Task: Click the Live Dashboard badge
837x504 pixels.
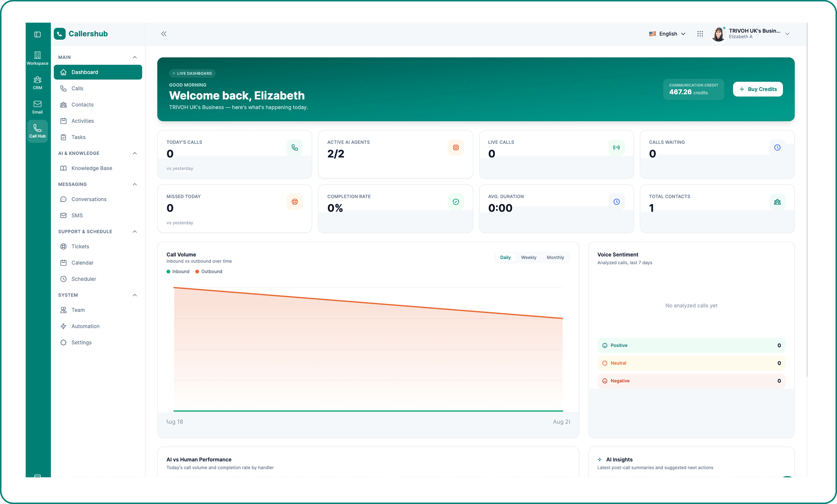Action: click(192, 73)
